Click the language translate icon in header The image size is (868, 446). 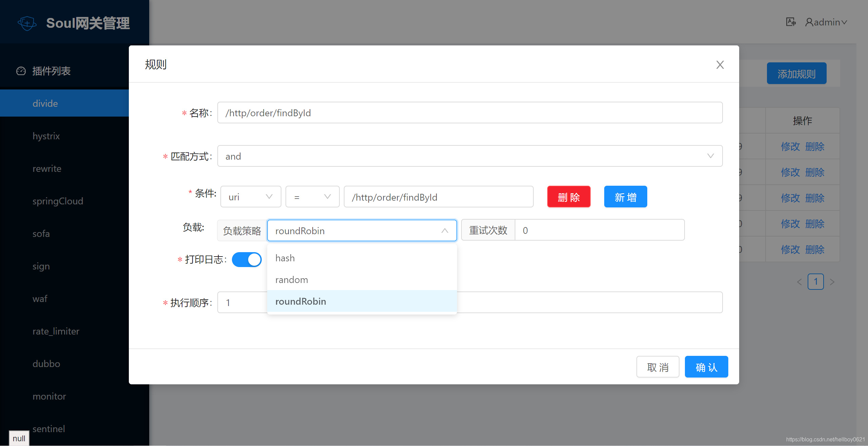[x=791, y=22]
